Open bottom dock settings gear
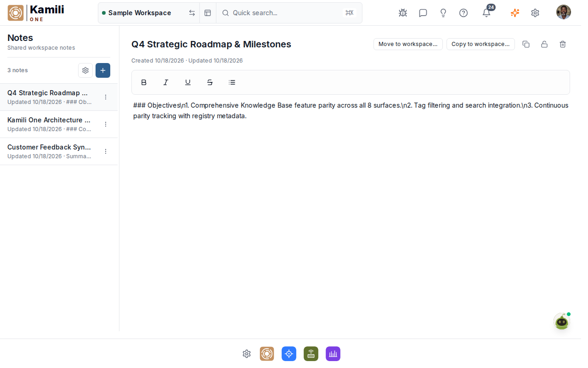588x368 pixels. 247,354
